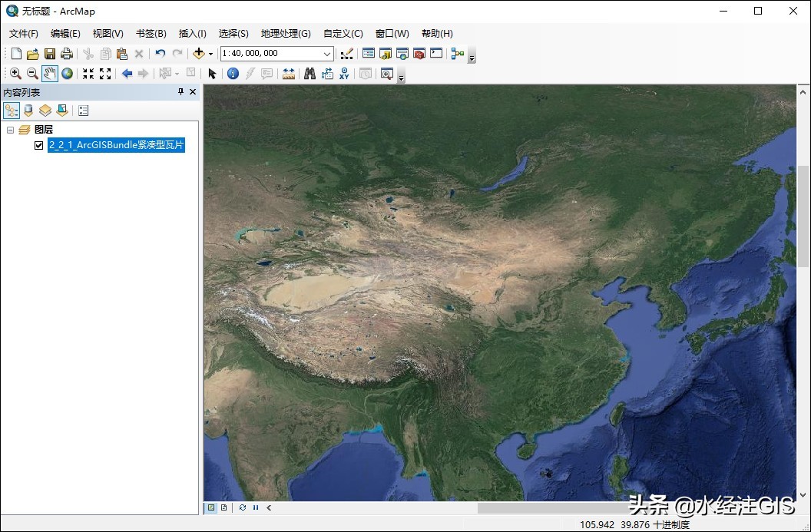Open the ArcToolbox window
The width and height of the screenshot is (811, 532).
pos(419,53)
